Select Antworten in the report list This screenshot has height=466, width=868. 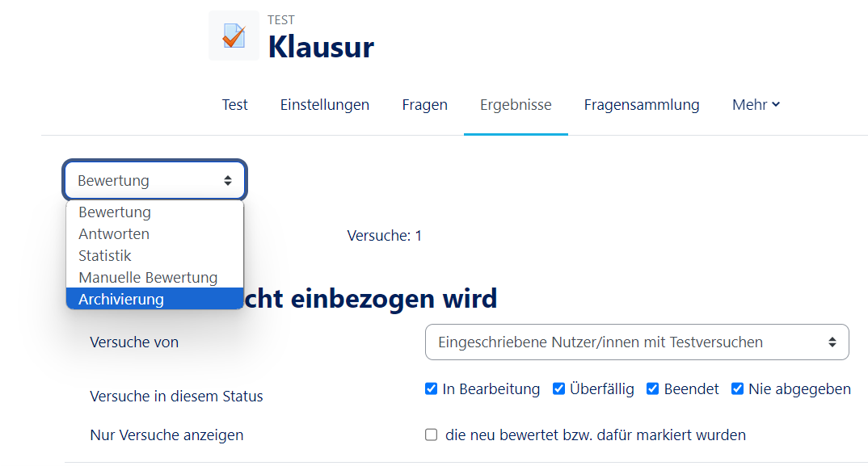coord(114,234)
